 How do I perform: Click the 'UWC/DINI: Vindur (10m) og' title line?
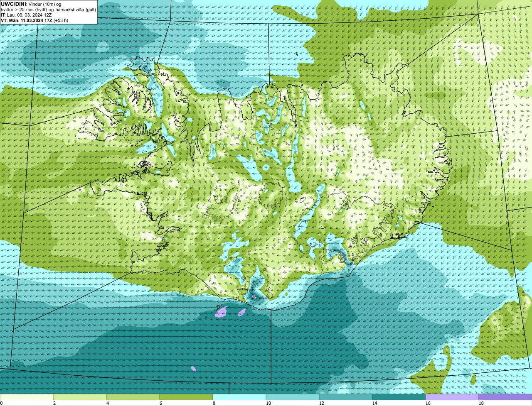[31, 4]
